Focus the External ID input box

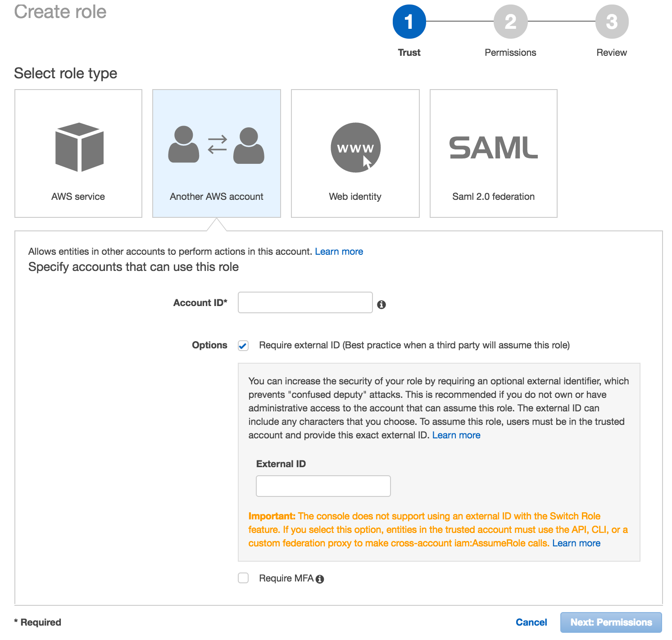click(x=323, y=486)
